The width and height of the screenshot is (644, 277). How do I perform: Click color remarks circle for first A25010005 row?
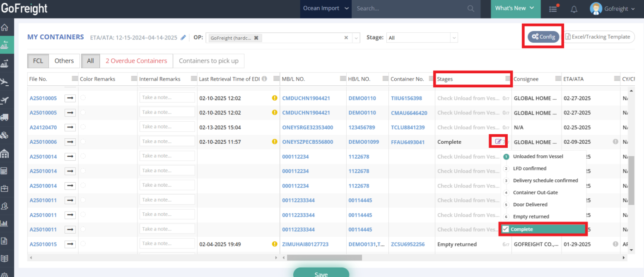pyautogui.click(x=83, y=98)
